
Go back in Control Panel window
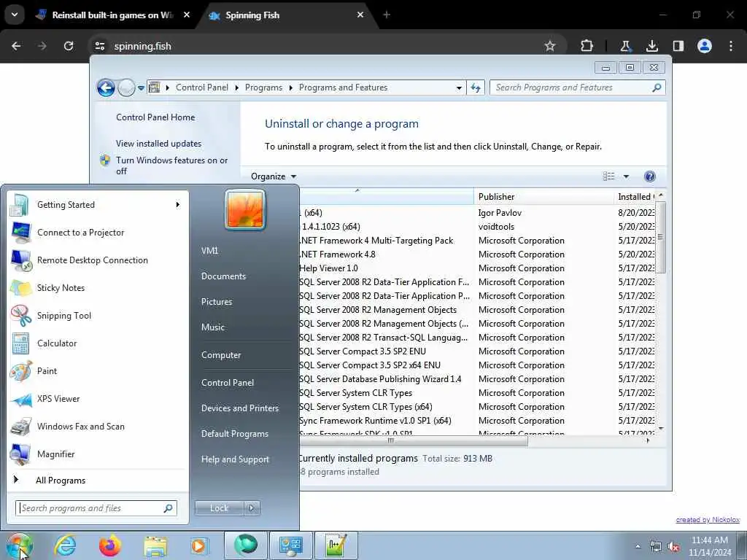(106, 87)
